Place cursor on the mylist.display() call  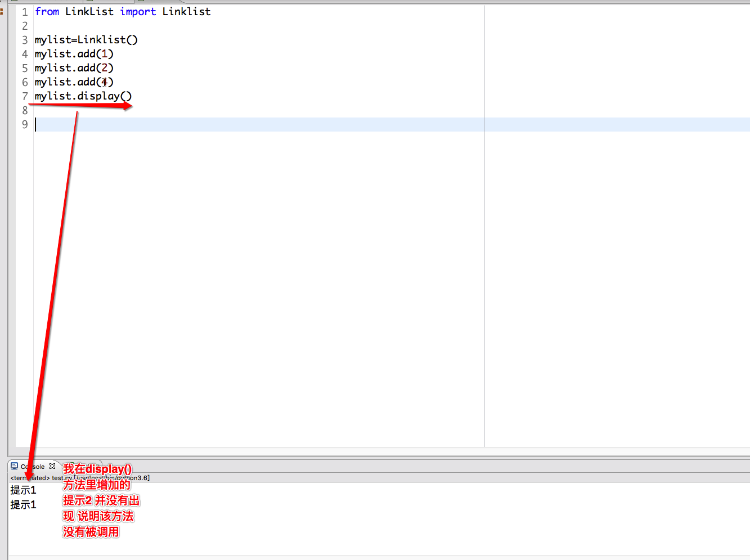[83, 96]
